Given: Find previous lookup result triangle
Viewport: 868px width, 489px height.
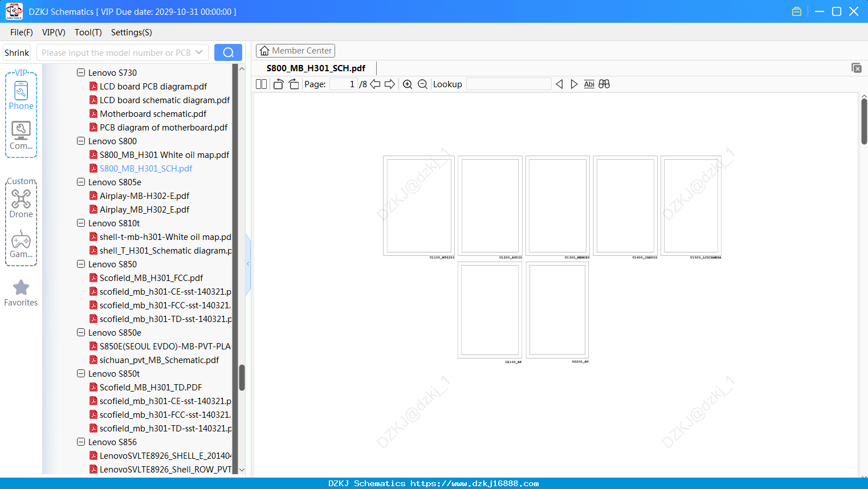Looking at the screenshot, I should (559, 84).
